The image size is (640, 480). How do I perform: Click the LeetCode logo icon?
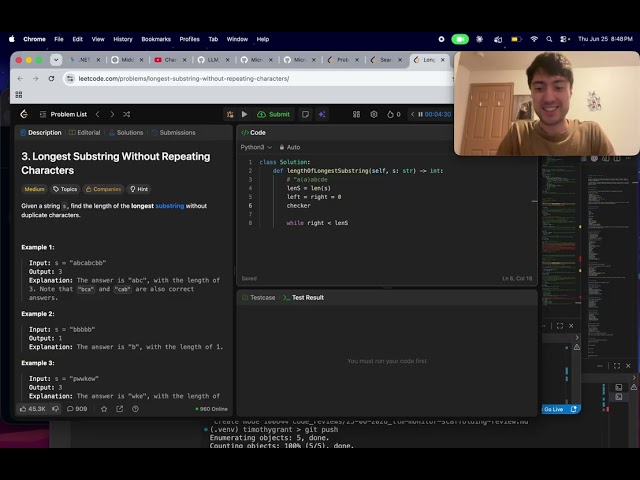click(24, 114)
